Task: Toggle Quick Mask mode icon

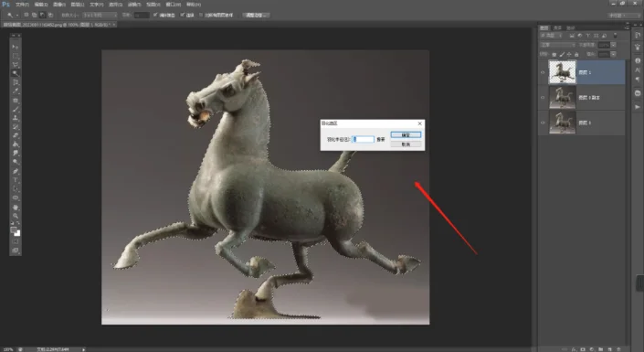Action: coord(16,241)
